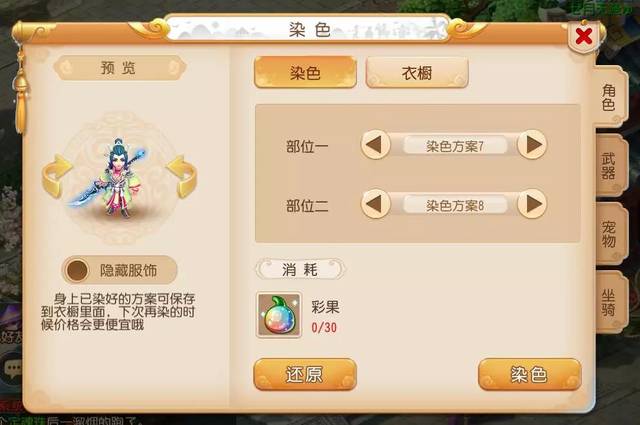Click the character model in preview
Image resolution: width=640 pixels, height=425 pixels.
coord(118,178)
